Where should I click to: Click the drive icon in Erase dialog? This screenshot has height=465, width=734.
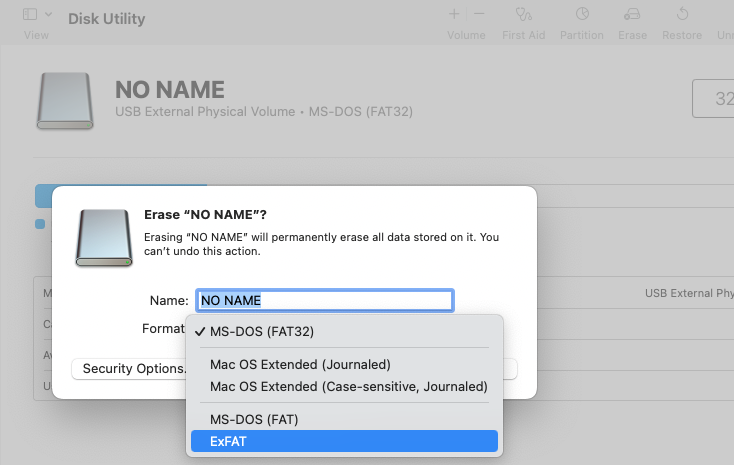click(104, 238)
